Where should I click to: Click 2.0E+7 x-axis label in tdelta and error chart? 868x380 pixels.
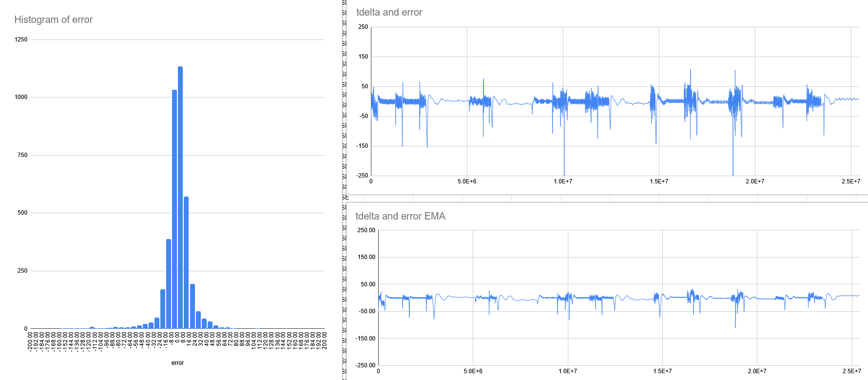pos(755,181)
